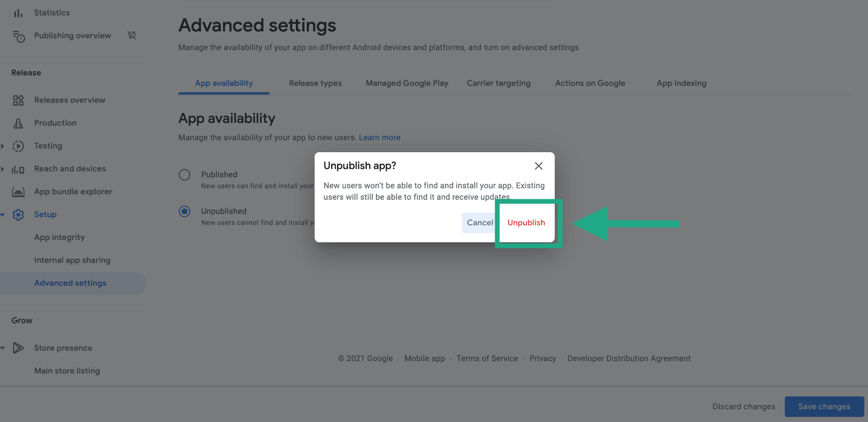Click Cancel in the dialog
This screenshot has width=868, height=422.
(480, 223)
